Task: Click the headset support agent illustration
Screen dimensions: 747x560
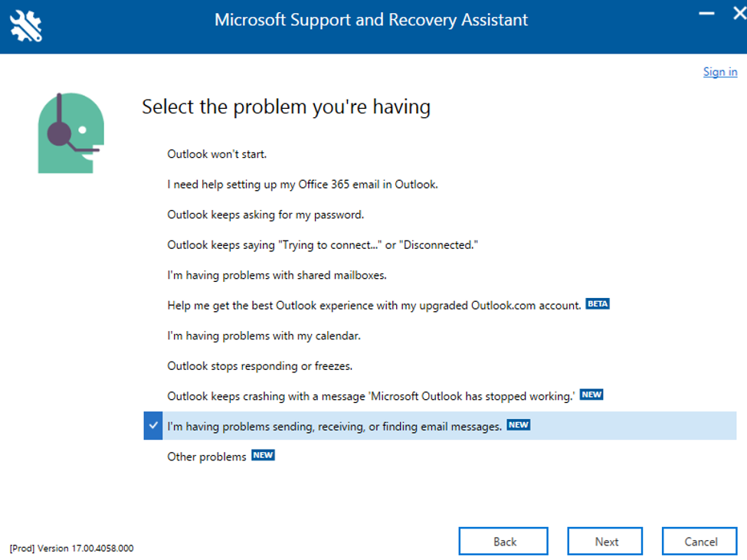Action: pos(71,133)
